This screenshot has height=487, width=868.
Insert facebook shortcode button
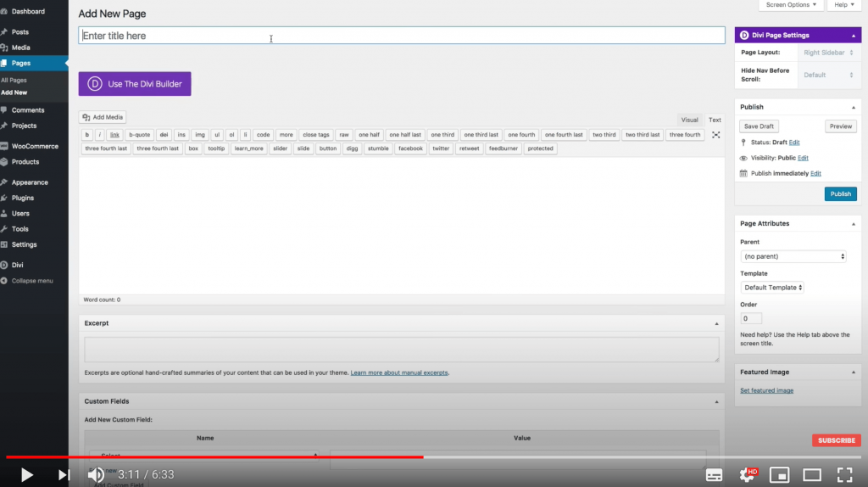(x=410, y=148)
